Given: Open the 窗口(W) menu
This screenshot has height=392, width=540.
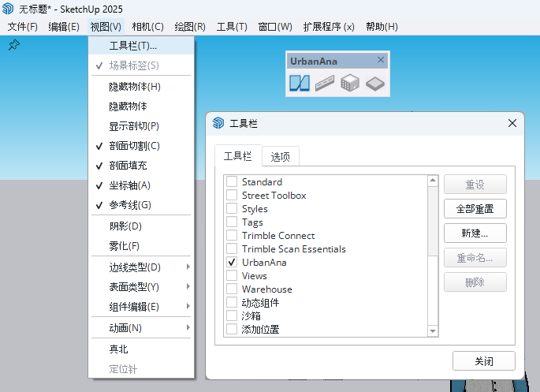Looking at the screenshot, I should pos(275,27).
